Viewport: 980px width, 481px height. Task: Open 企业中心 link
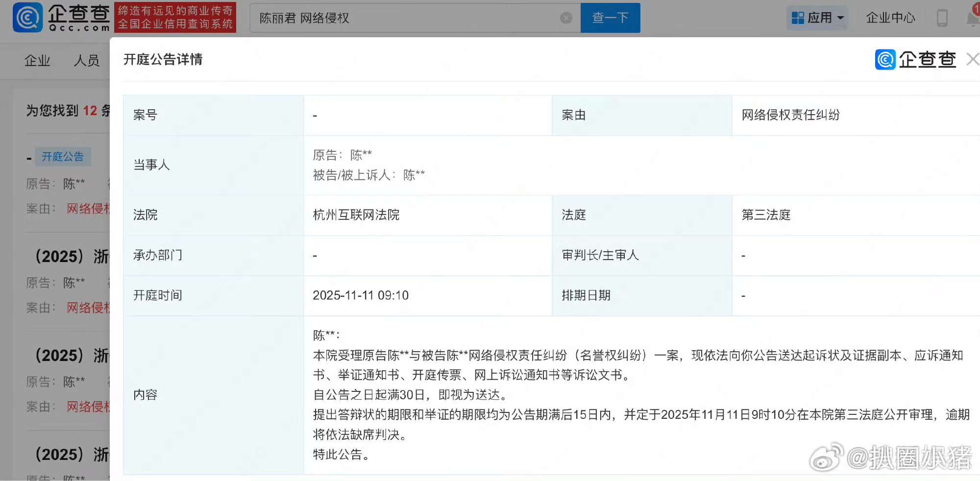click(x=890, y=18)
